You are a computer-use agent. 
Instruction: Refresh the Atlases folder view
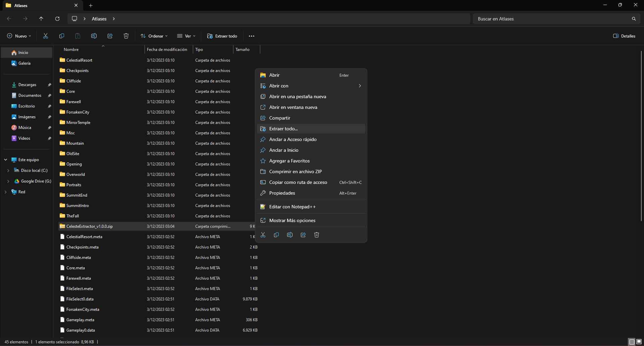click(x=57, y=19)
